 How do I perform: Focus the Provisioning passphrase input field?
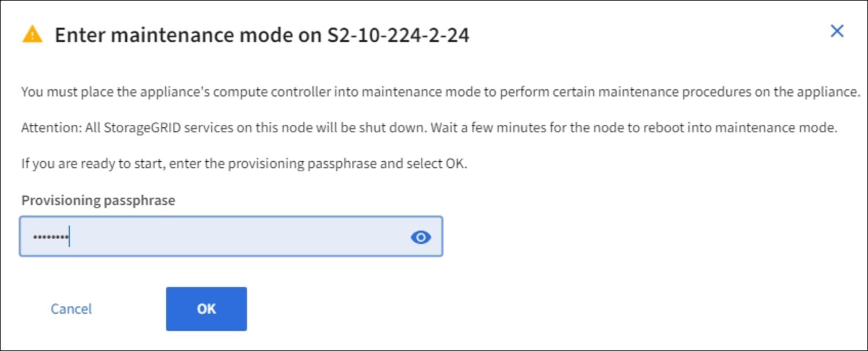[x=231, y=236]
